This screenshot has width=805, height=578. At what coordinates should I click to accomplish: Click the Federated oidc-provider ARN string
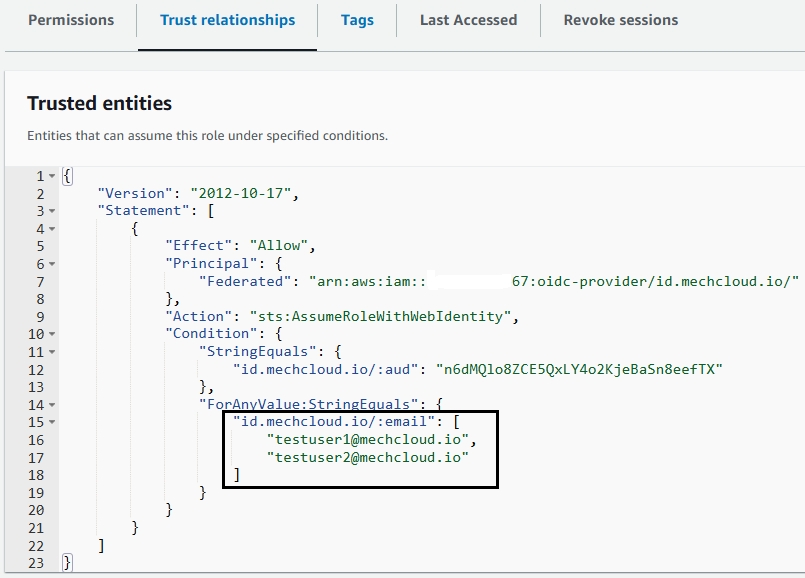pos(553,282)
